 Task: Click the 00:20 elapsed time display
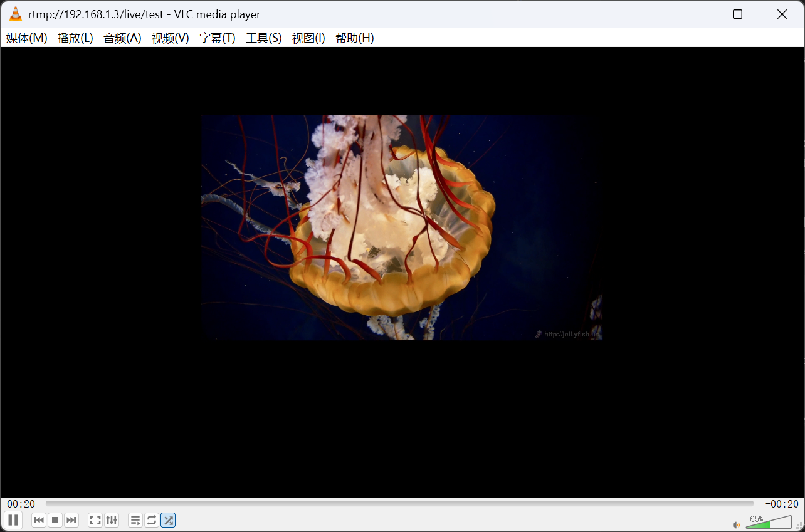click(20, 503)
